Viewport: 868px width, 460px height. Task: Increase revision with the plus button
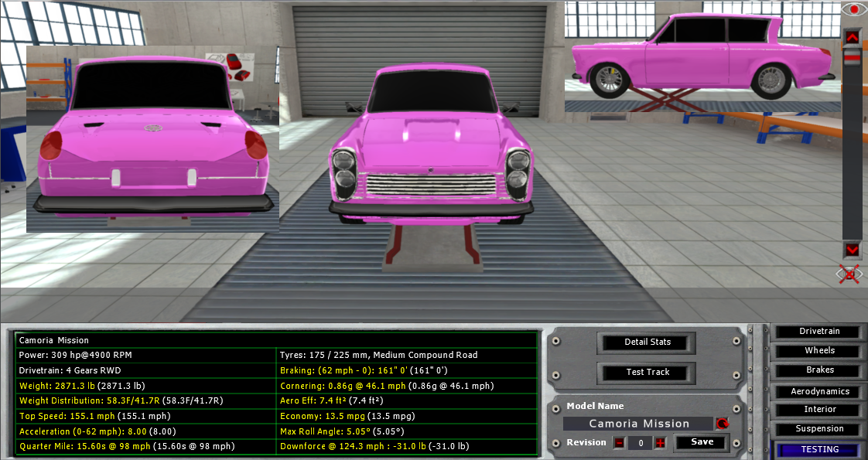click(660, 443)
